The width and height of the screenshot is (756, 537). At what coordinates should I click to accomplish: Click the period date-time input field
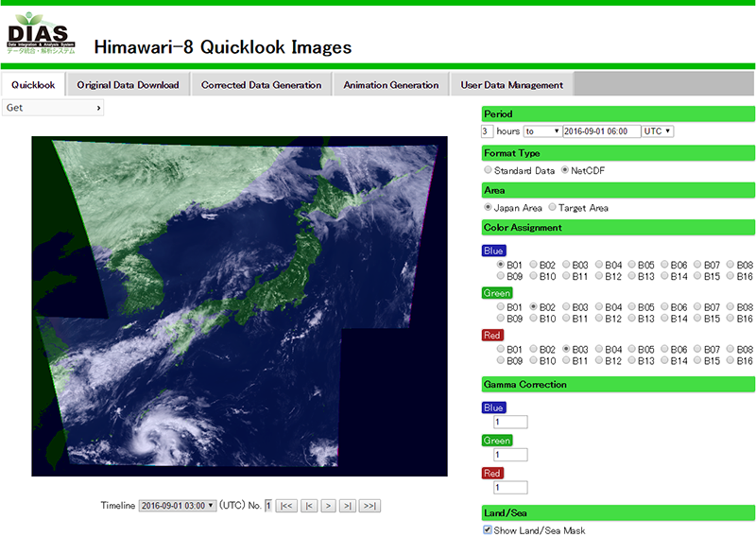pyautogui.click(x=601, y=130)
